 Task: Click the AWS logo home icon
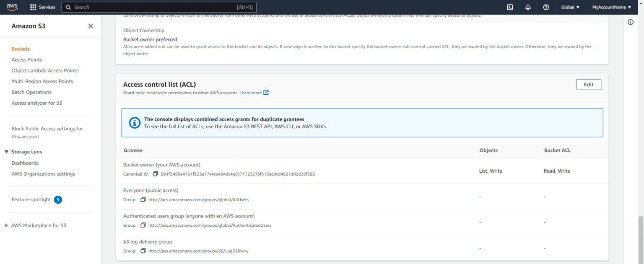pos(12,7)
